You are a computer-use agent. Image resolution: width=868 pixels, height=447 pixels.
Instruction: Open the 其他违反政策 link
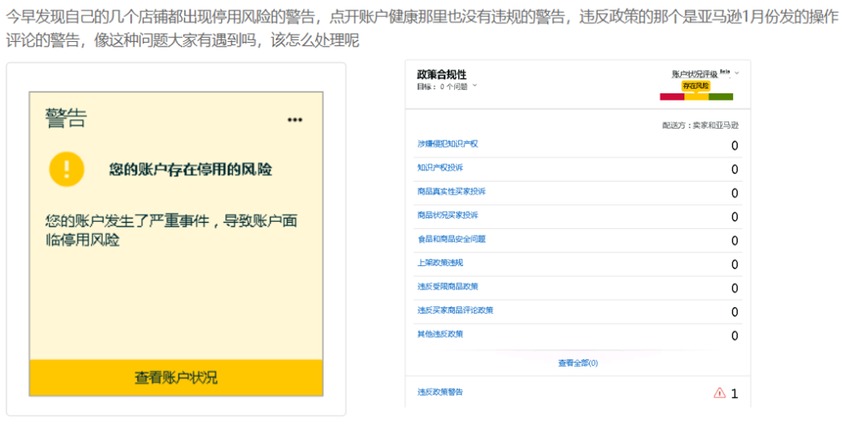pyautogui.click(x=440, y=334)
